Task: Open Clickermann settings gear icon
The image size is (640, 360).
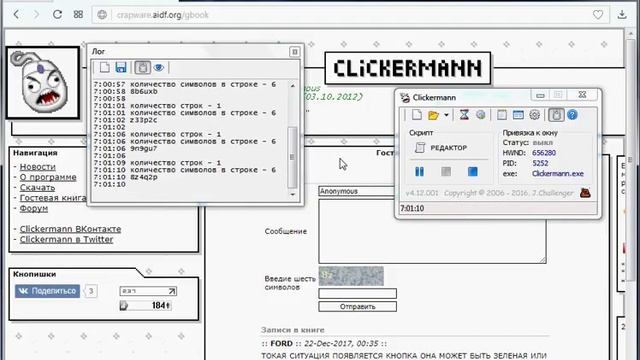Action: 534,115
